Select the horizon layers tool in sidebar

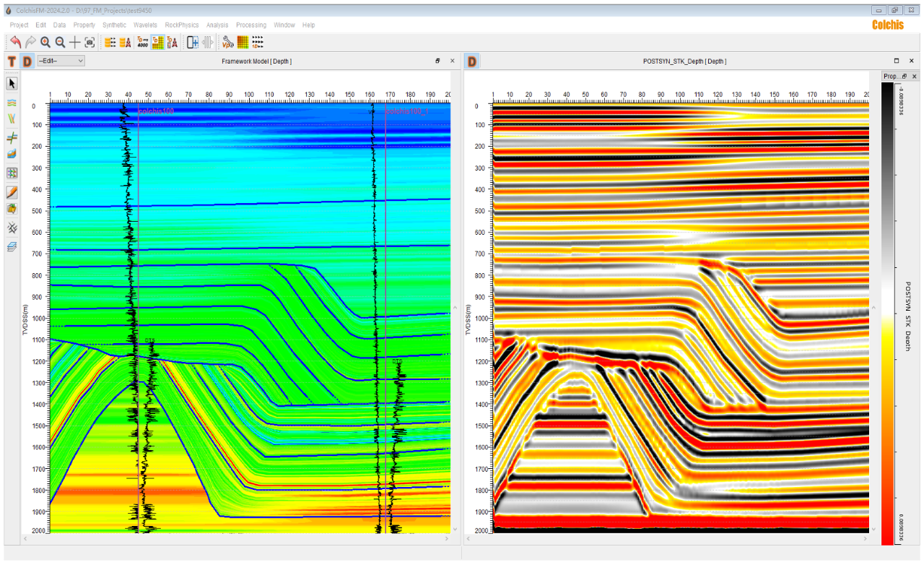coord(12,102)
